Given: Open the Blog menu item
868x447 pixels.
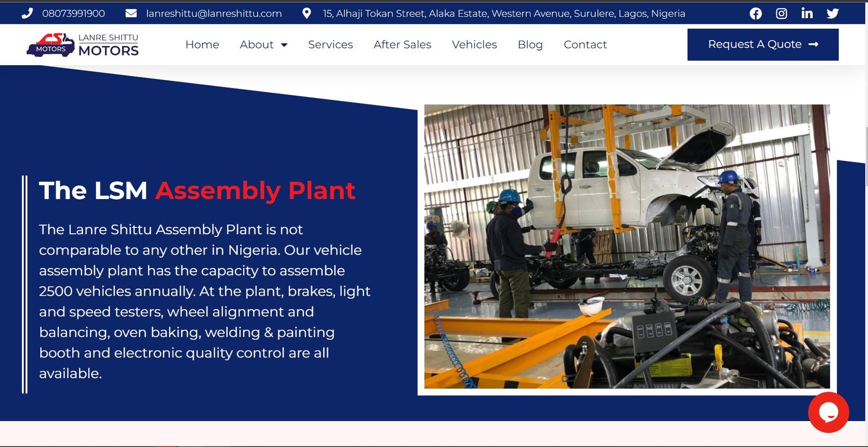Looking at the screenshot, I should [530, 44].
